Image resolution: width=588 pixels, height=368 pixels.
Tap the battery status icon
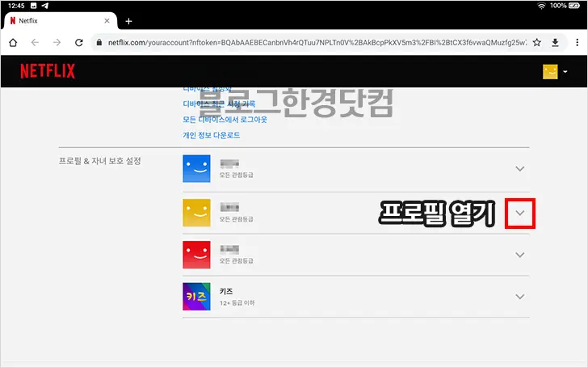pos(574,5)
